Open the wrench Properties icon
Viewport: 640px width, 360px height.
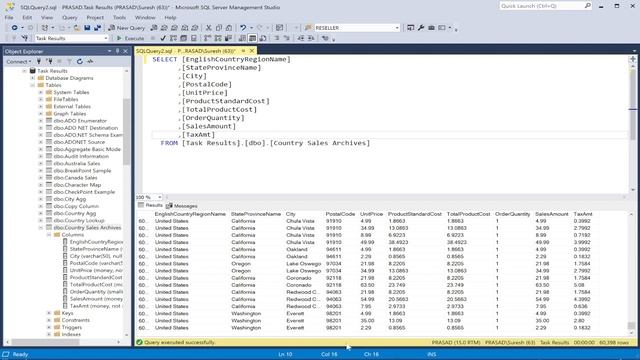coord(421,28)
